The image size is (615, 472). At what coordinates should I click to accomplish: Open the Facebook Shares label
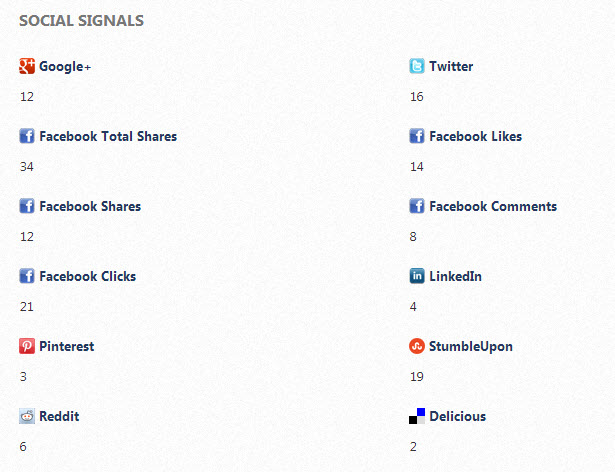pyautogui.click(x=90, y=207)
